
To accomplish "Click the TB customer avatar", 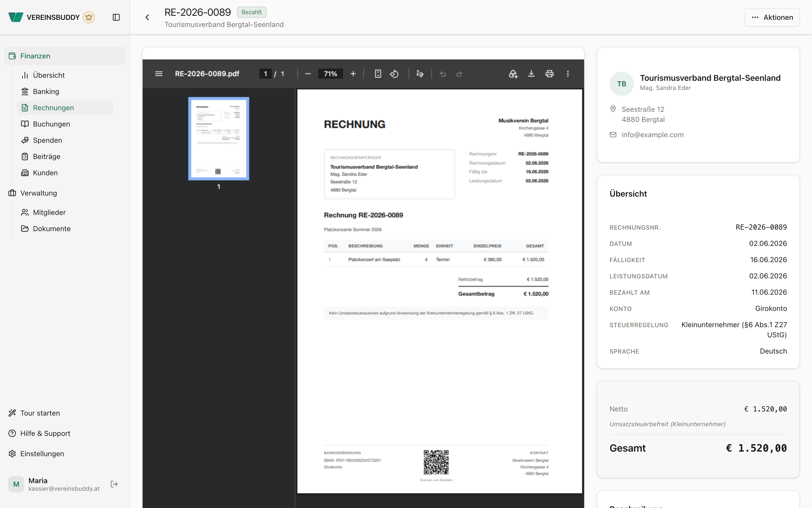I will [x=621, y=84].
